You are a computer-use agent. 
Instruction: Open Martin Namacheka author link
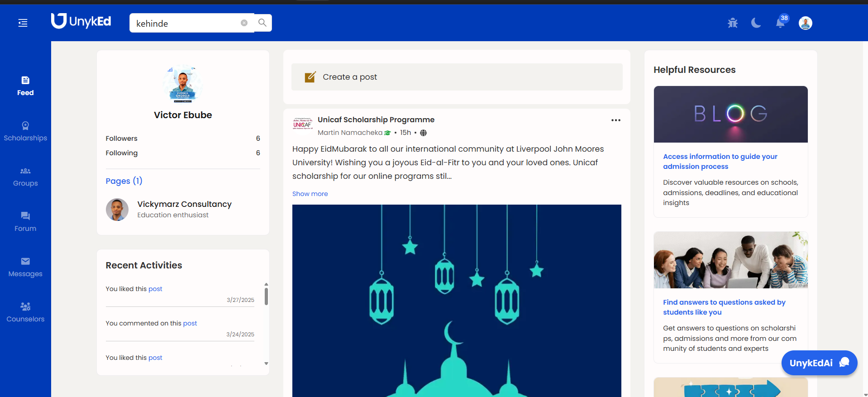[350, 133]
